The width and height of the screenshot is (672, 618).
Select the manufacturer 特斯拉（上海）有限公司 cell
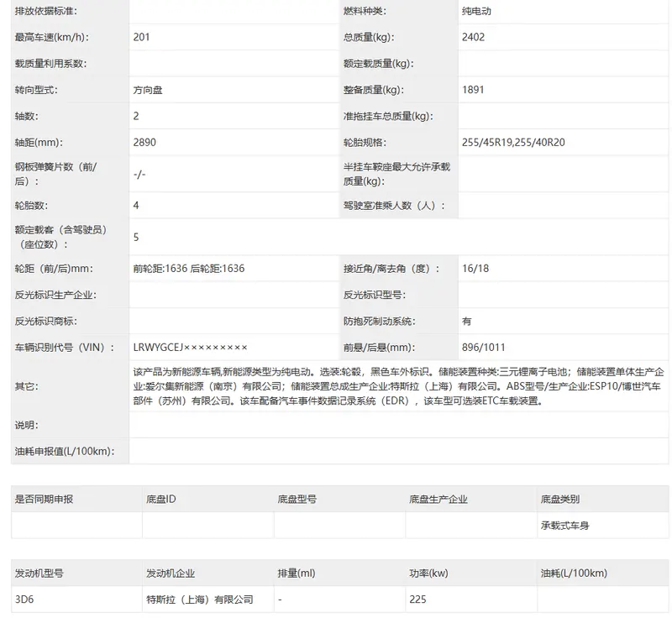pyautogui.click(x=199, y=600)
